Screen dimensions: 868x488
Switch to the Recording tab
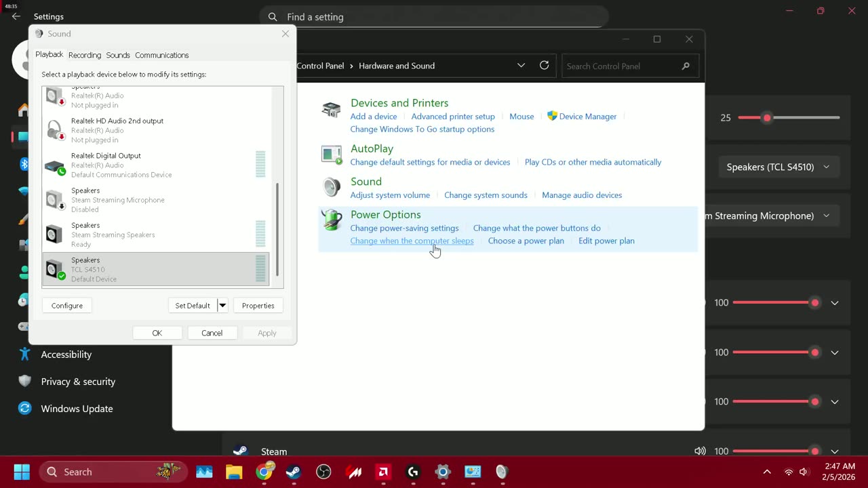coord(85,55)
